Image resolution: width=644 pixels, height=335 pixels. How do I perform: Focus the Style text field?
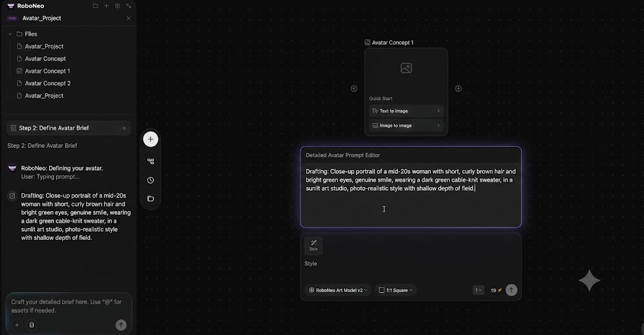tap(311, 264)
